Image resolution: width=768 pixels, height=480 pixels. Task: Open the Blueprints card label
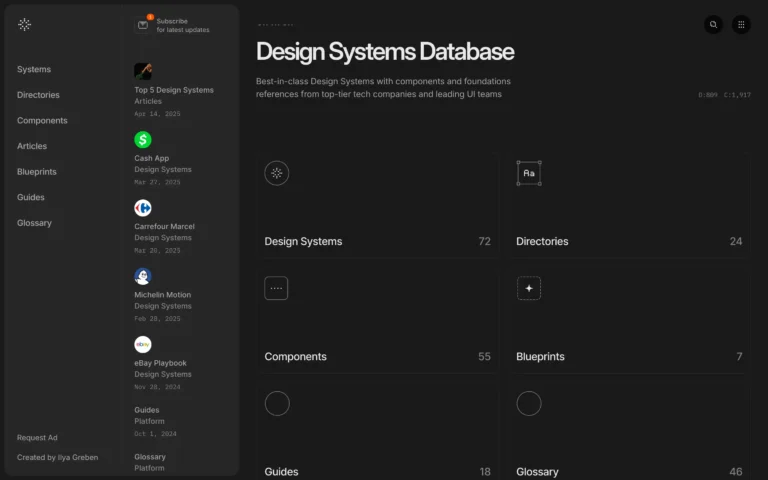pyautogui.click(x=540, y=357)
